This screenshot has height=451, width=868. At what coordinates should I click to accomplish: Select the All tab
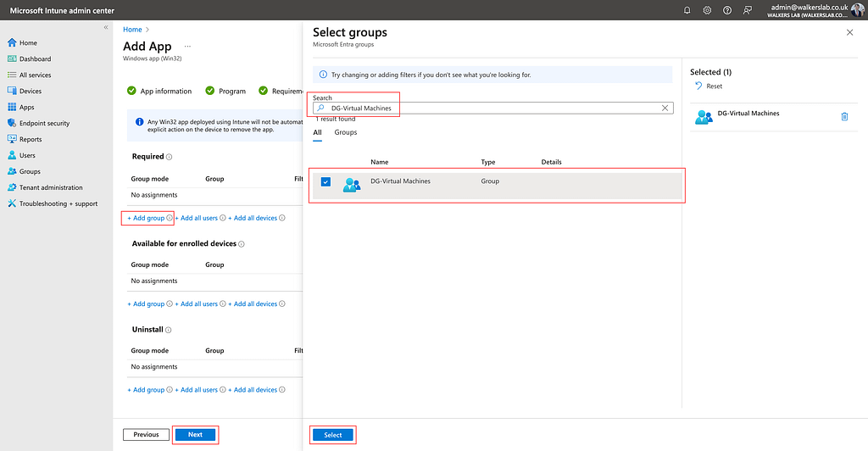coord(318,132)
